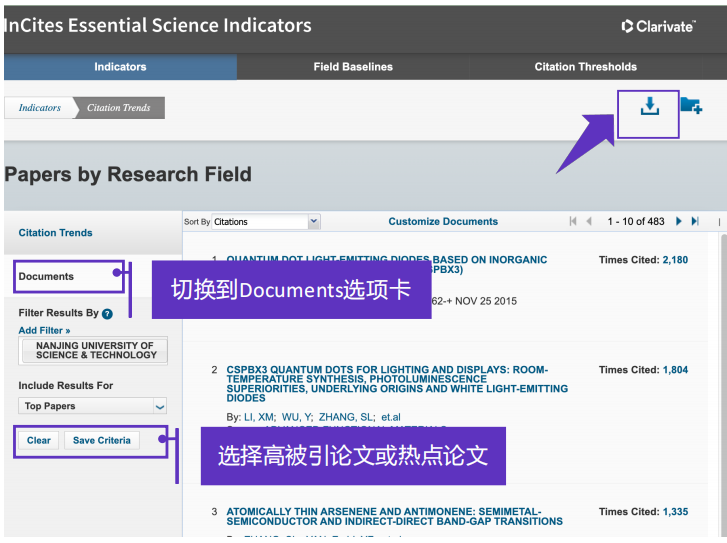The image size is (727, 543).
Task: Select the Indicators tab
Action: 120,67
